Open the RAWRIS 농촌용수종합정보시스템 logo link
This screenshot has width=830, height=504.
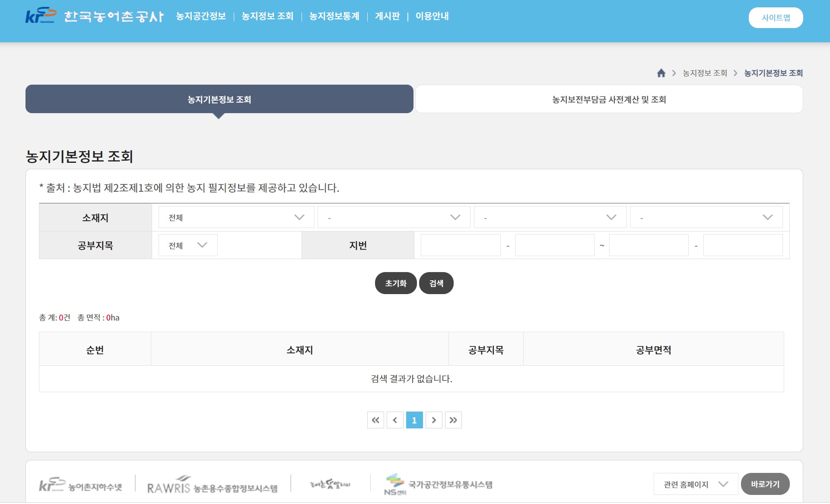(x=212, y=486)
